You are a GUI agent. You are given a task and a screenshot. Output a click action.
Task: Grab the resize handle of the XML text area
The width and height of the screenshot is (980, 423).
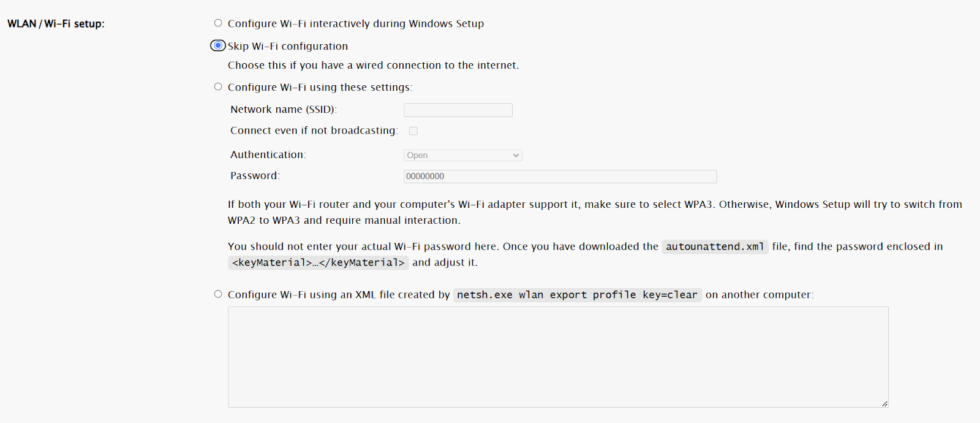coord(884,403)
